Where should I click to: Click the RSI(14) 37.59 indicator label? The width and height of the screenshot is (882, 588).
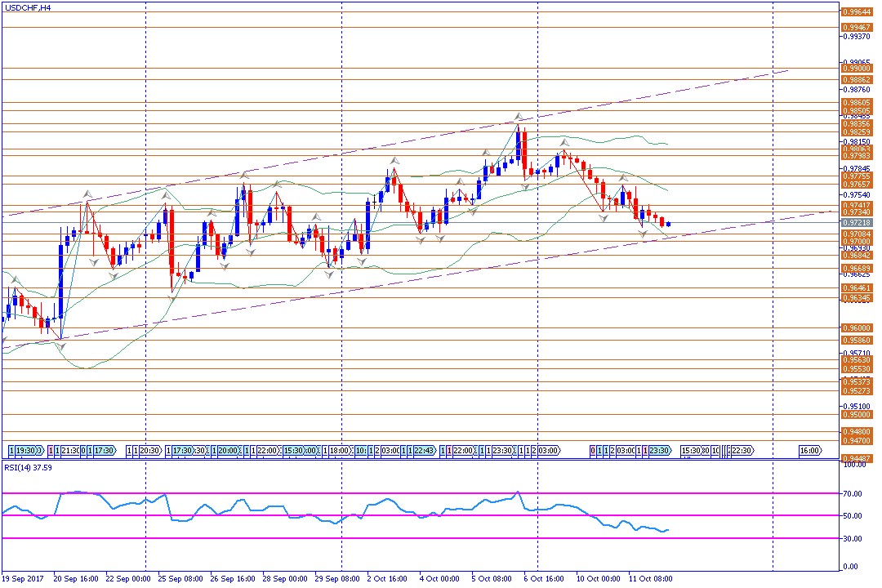(x=29, y=468)
